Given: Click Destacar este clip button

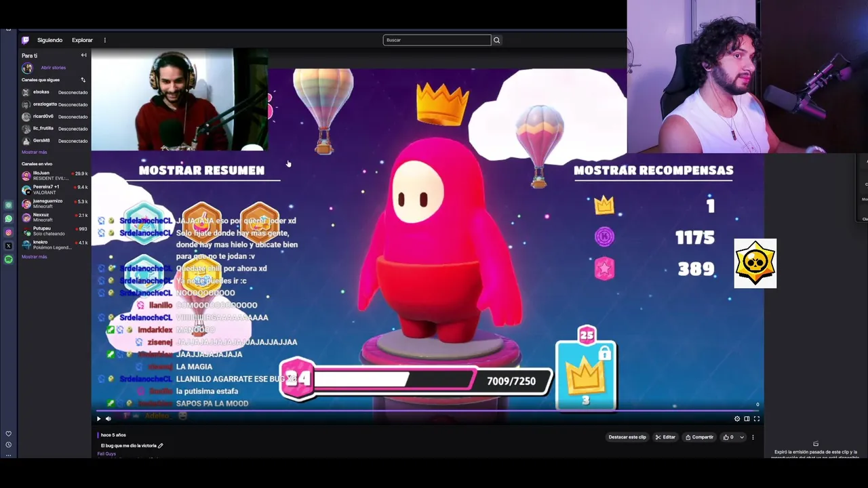Looking at the screenshot, I should (627, 437).
